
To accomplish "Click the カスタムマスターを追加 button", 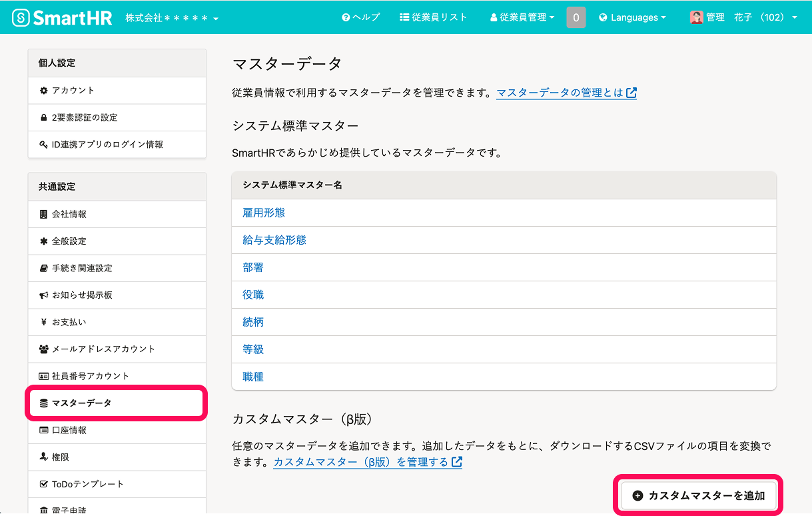I will [699, 495].
